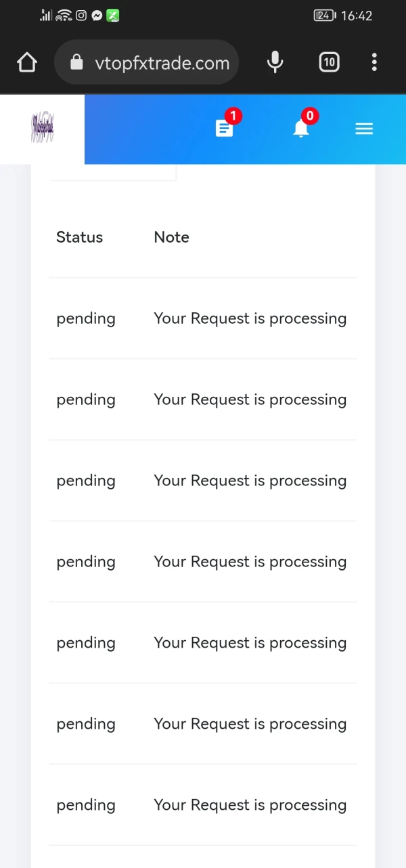The width and height of the screenshot is (406, 868).
Task: Tap the microphone voice search icon
Action: (275, 63)
